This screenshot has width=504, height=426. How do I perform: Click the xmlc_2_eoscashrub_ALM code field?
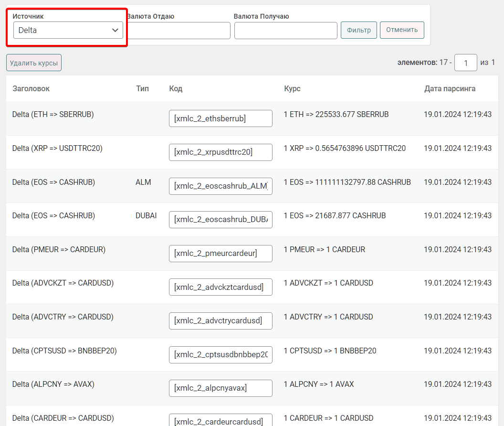point(220,186)
